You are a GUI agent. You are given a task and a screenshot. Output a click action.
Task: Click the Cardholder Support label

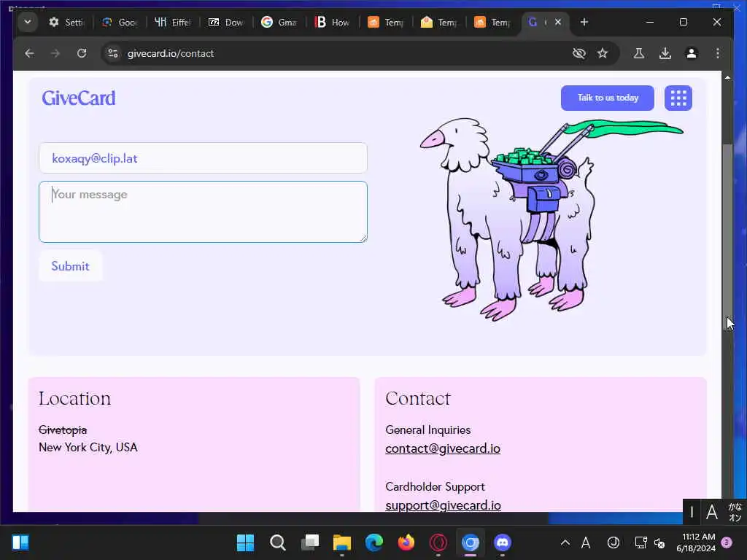[x=435, y=486]
